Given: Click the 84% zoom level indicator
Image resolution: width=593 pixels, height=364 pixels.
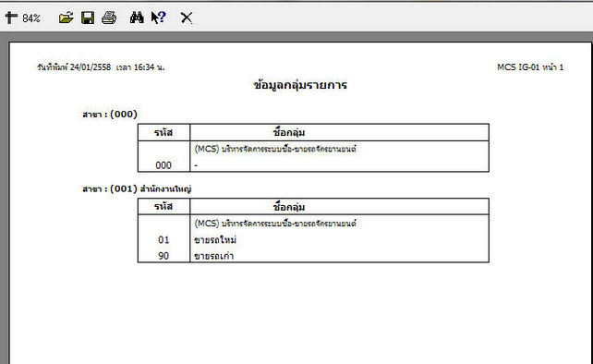Looking at the screenshot, I should (31, 18).
